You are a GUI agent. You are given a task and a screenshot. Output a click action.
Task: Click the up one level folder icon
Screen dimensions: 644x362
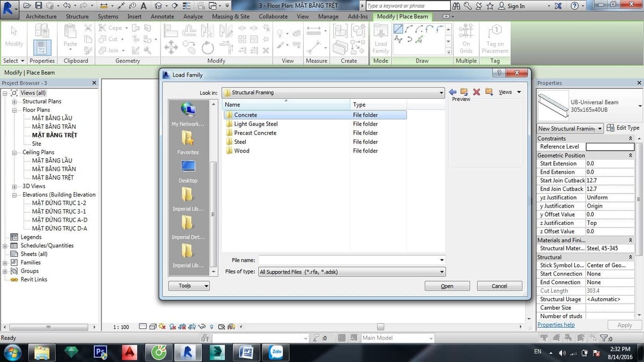click(x=464, y=92)
